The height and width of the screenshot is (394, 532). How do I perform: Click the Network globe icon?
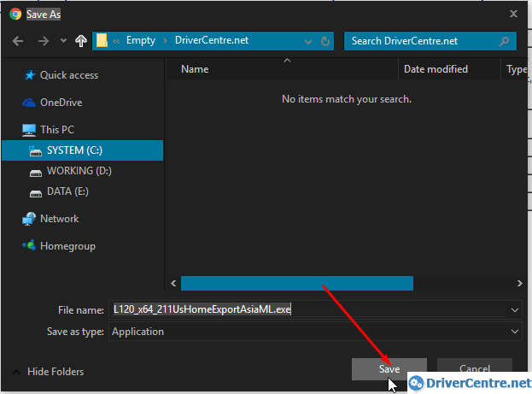[x=29, y=219]
